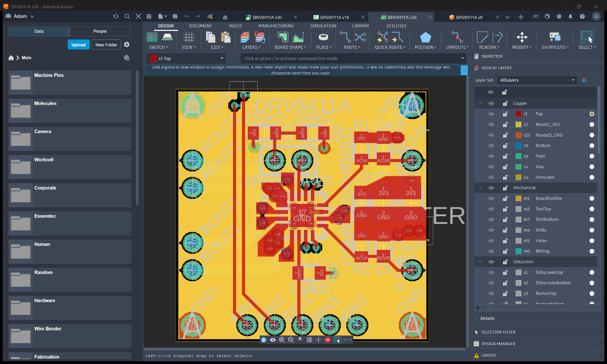The width and height of the screenshot is (607, 364).
Task: Switch to the LIBRARY ribbon tab
Action: tap(360, 26)
